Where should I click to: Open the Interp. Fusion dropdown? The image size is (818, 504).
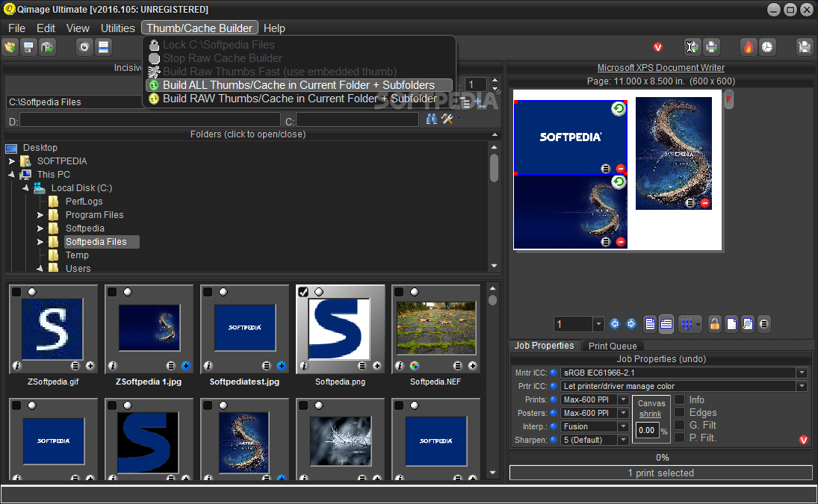coord(623,426)
